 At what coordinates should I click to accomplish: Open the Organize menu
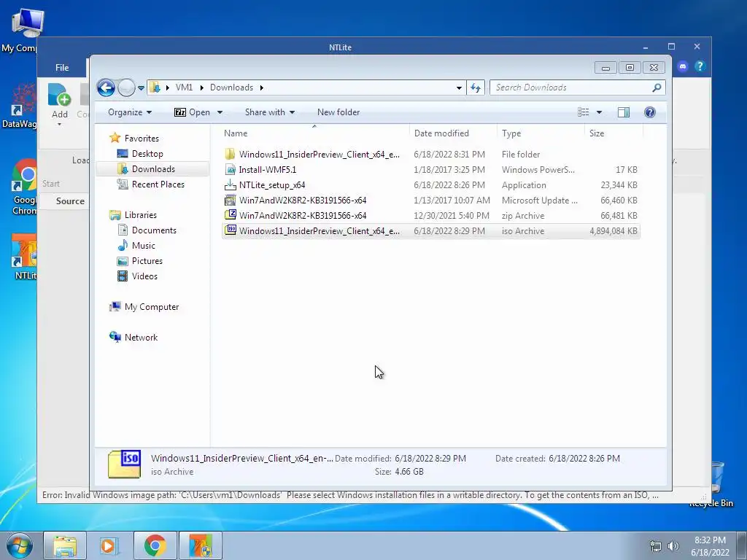(130, 112)
